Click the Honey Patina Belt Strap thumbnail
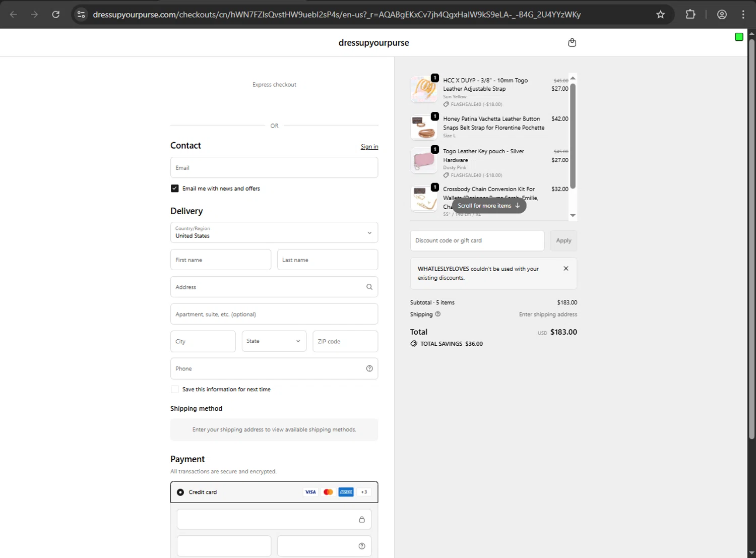This screenshot has width=756, height=558. click(x=424, y=127)
